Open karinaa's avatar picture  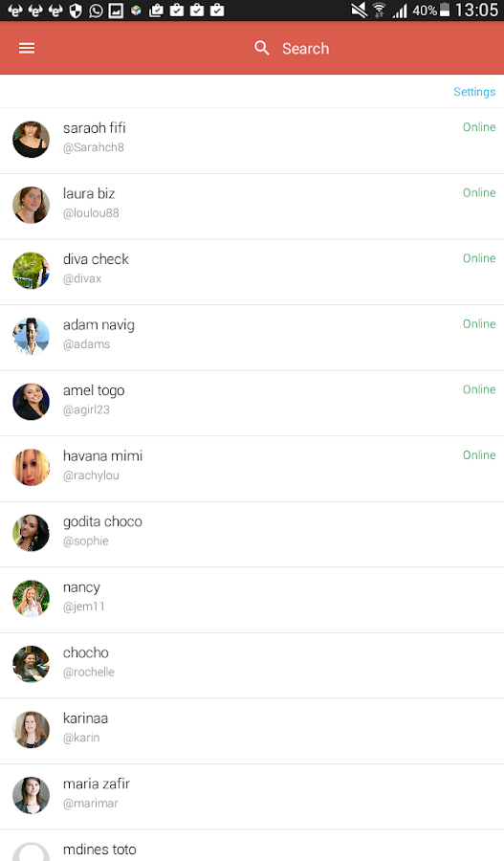coord(32,730)
